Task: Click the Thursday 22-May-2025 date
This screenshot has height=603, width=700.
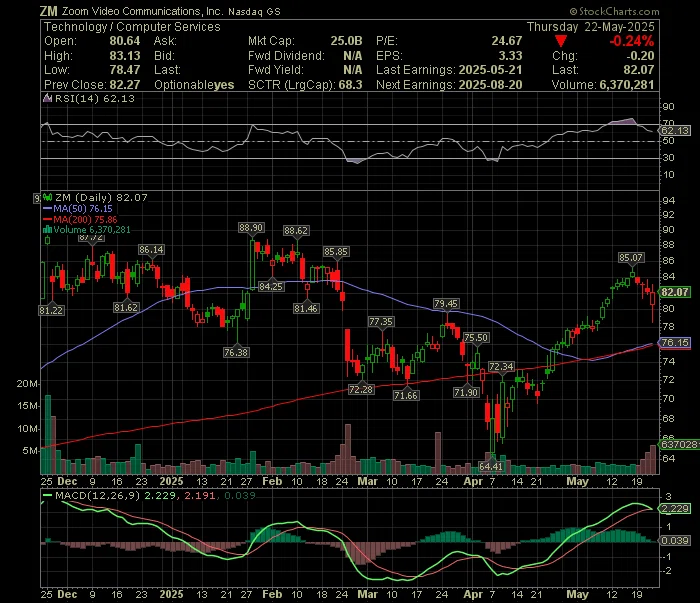Action: (x=591, y=27)
